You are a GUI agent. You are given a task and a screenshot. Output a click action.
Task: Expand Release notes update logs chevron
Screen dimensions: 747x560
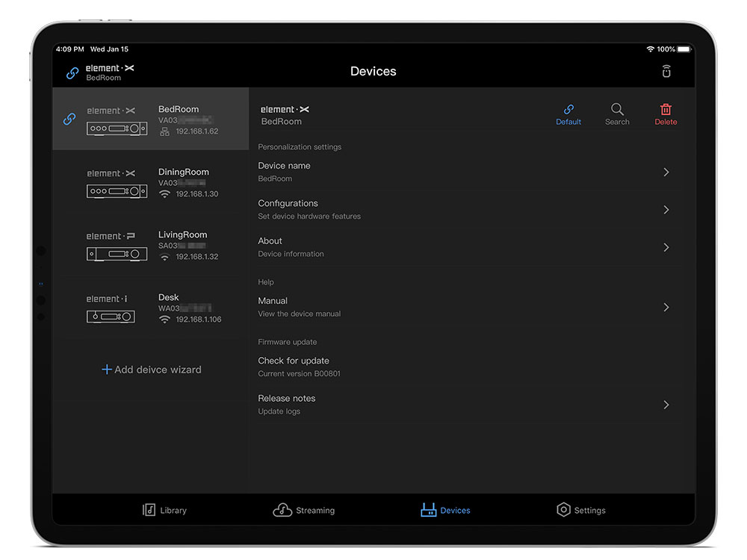pos(666,405)
